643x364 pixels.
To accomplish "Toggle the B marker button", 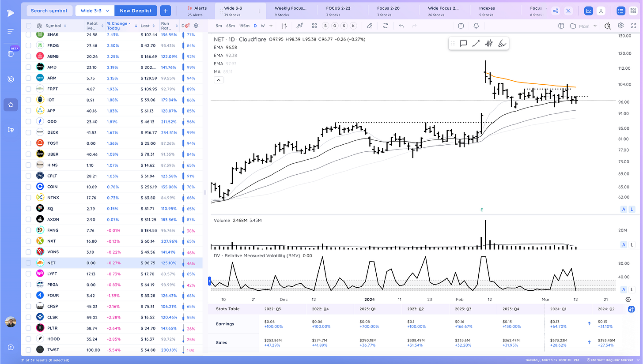I will pos(325,26).
